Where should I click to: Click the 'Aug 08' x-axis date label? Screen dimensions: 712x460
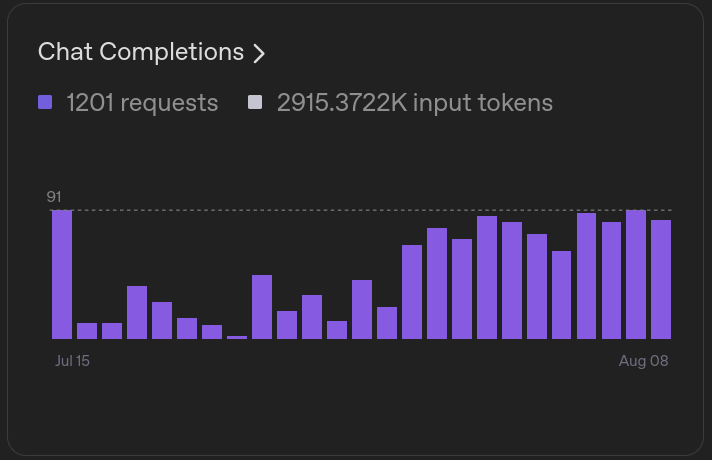pos(643,361)
